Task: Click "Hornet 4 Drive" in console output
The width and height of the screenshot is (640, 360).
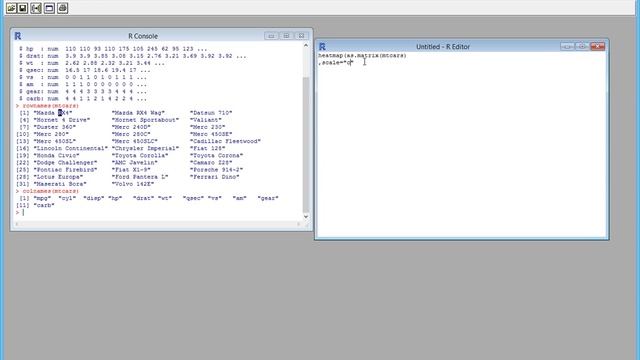Action: point(62,120)
